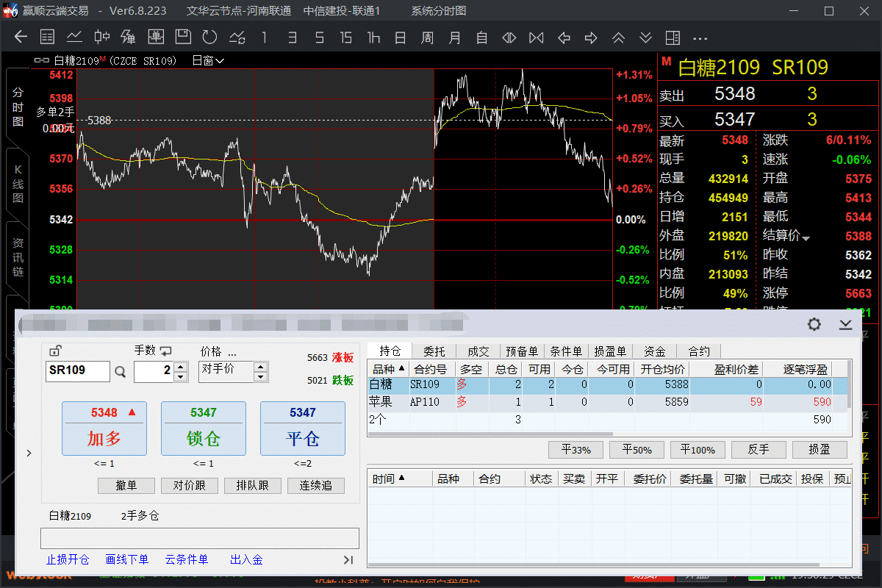
Task: Open the 分时图 sidebar tab
Action: [x=18, y=107]
